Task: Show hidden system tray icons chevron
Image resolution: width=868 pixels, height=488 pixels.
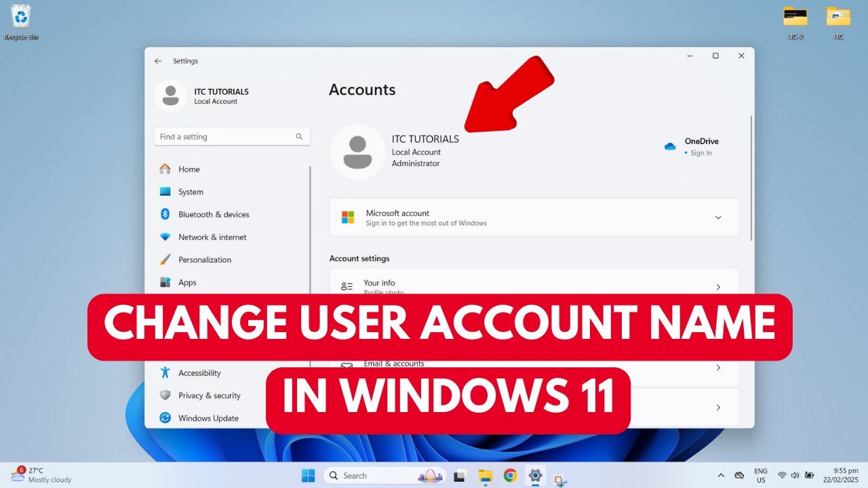Action: tap(721, 476)
